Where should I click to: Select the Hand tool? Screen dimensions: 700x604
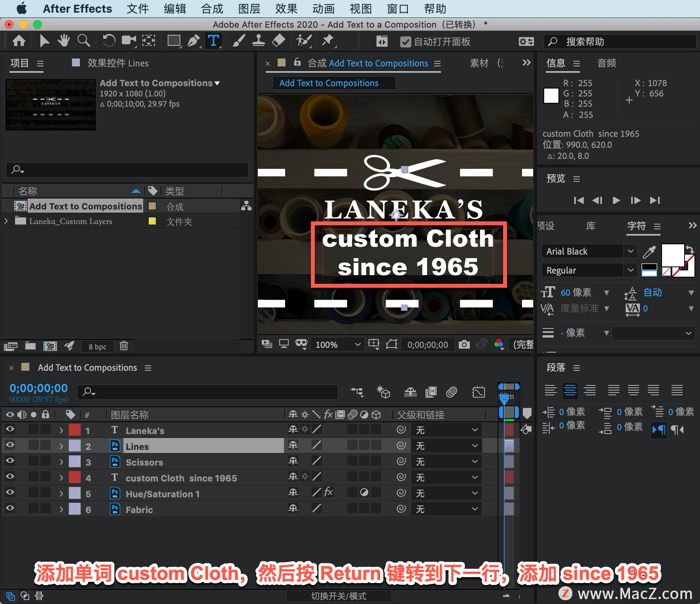click(64, 41)
